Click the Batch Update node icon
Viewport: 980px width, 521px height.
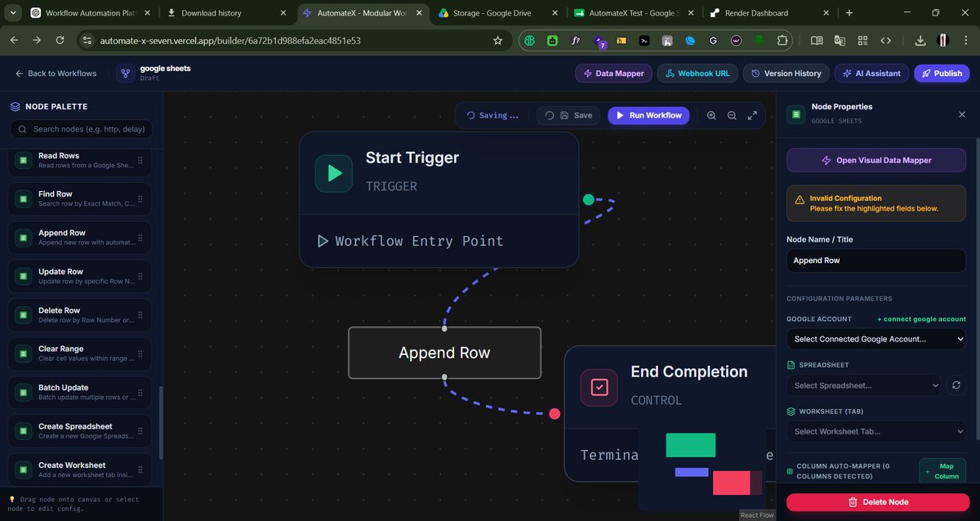(24, 393)
